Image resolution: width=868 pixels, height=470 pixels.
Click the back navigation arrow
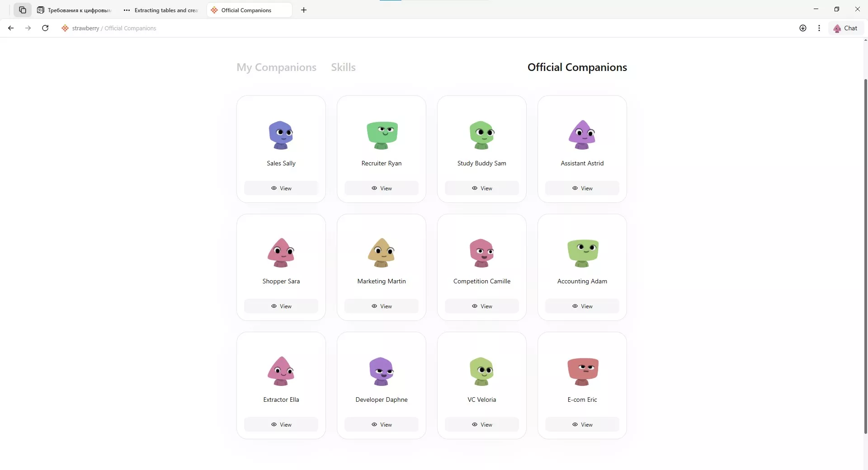point(11,28)
